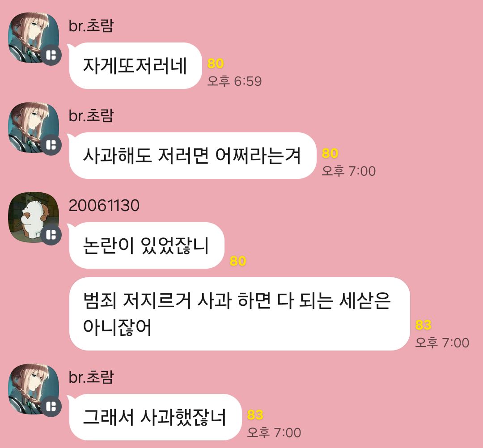Tap open-chat badge on avatar beside '사과해도 저러면'

(51, 145)
